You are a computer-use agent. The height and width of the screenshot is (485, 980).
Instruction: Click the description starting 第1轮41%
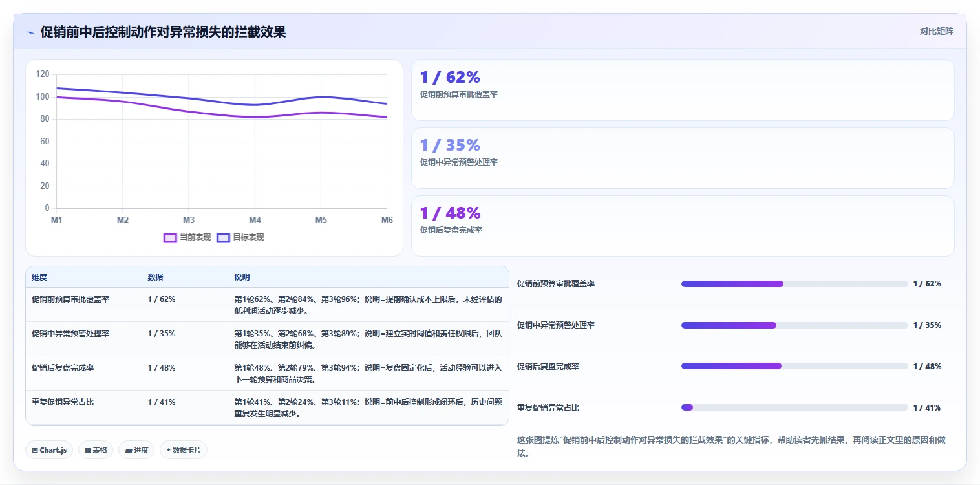point(368,407)
